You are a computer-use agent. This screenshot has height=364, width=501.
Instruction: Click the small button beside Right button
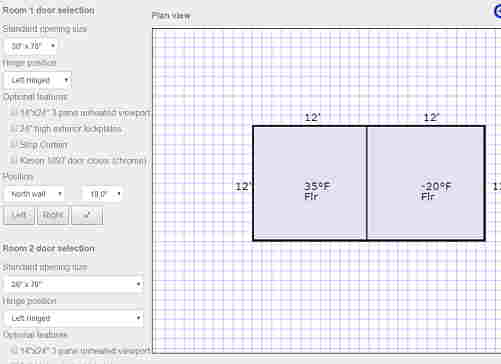point(87,215)
